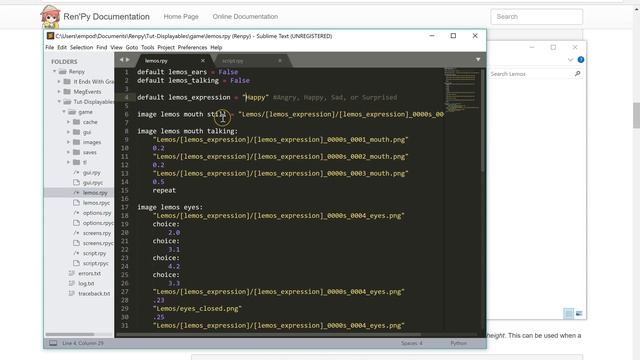Click the Search Lemos field in Explorer

531,74
